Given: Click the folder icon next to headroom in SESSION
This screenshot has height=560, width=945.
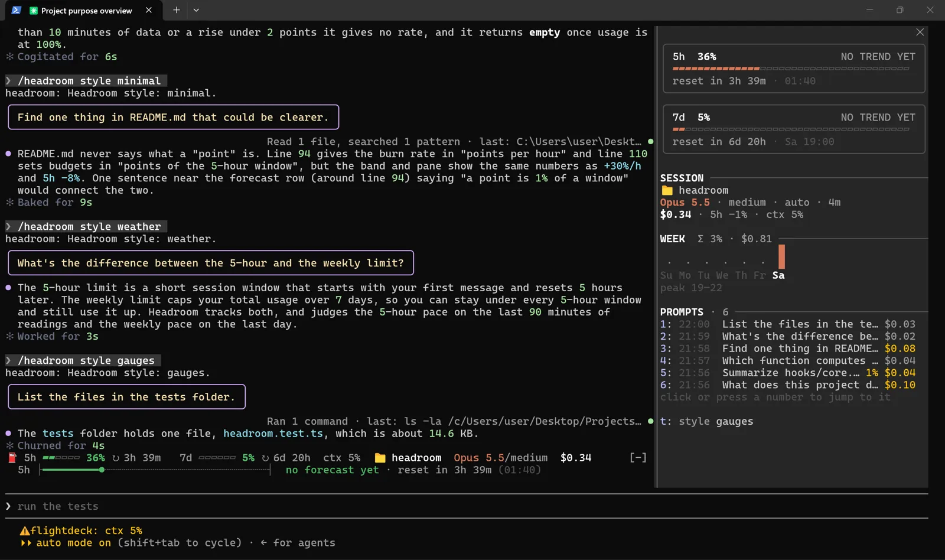Looking at the screenshot, I should (x=667, y=190).
